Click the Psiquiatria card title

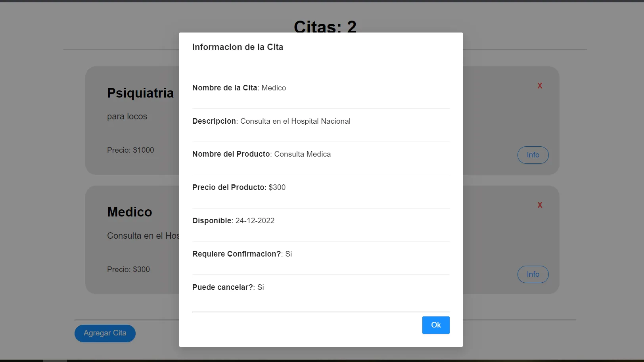(x=140, y=93)
